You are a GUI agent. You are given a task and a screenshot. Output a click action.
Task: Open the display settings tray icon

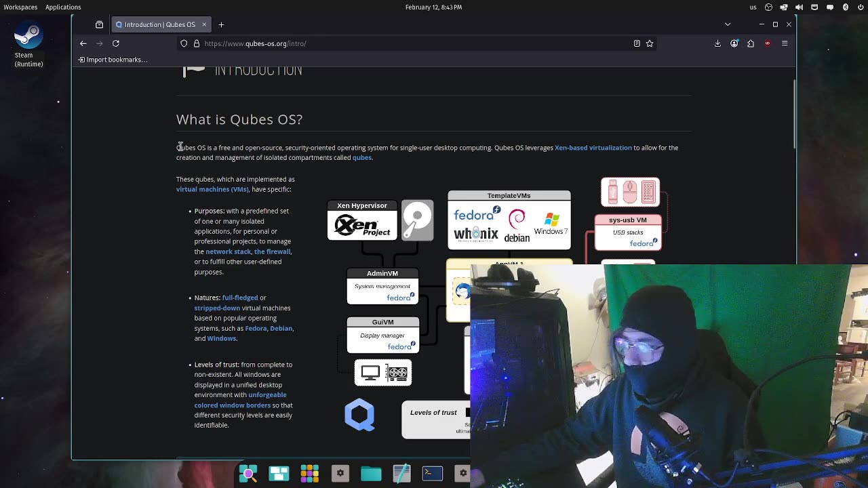784,7
